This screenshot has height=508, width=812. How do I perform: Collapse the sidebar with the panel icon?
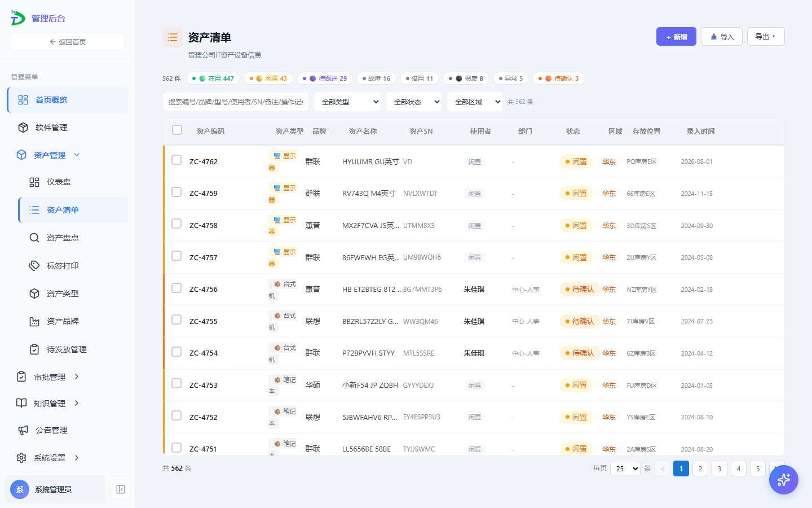(121, 489)
